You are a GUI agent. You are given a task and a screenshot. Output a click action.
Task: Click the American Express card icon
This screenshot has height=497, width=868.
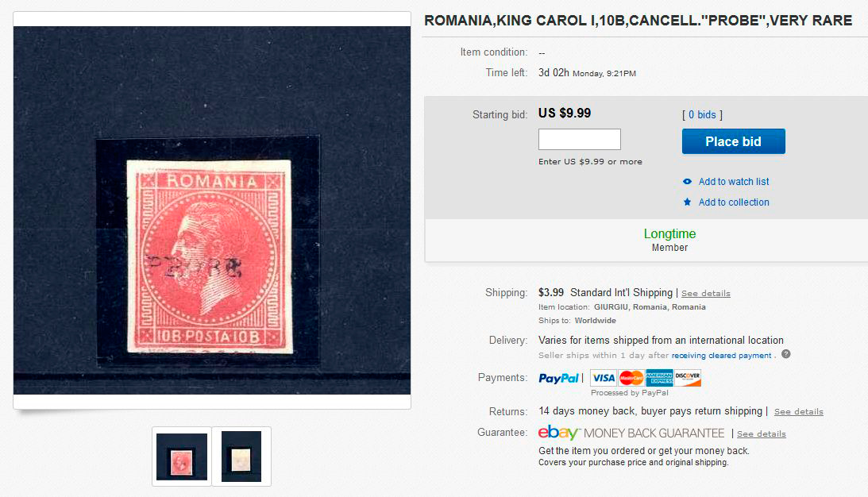pos(659,377)
